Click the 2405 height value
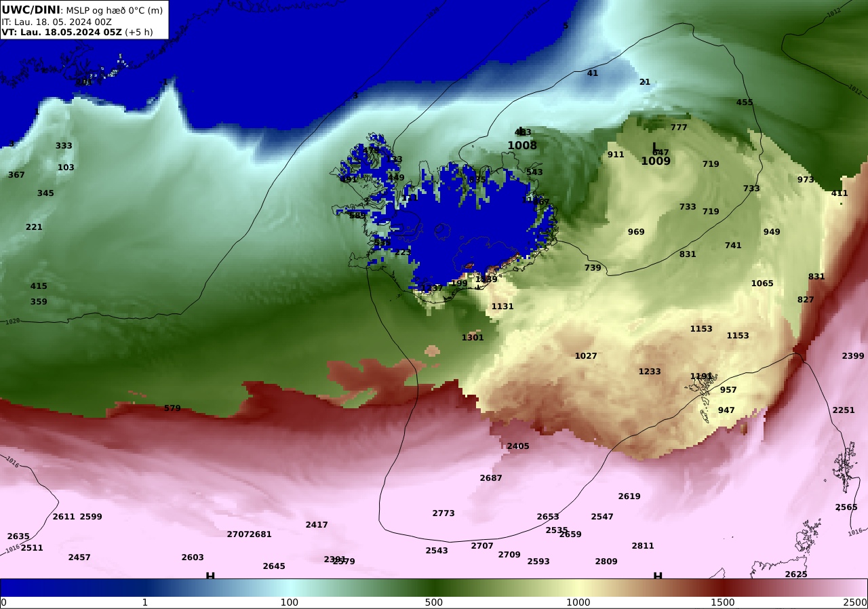Screen dimensions: 868x609 click(x=518, y=446)
